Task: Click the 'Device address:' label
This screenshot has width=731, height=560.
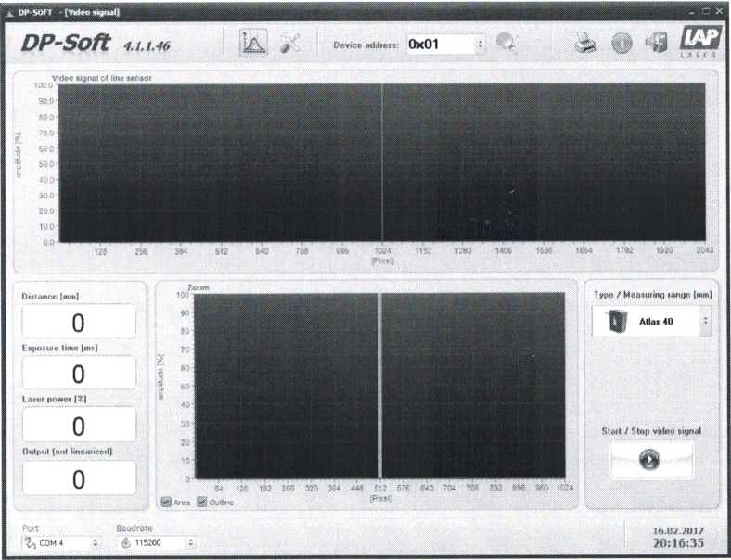Action: pyautogui.click(x=366, y=45)
